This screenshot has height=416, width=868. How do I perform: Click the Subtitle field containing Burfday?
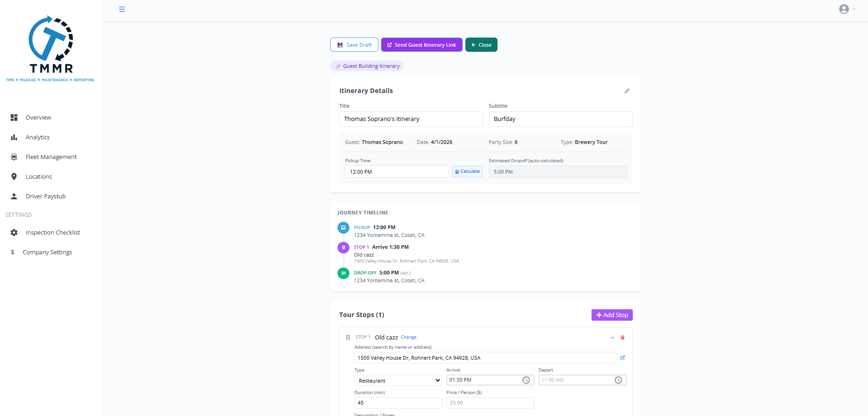[x=560, y=119]
